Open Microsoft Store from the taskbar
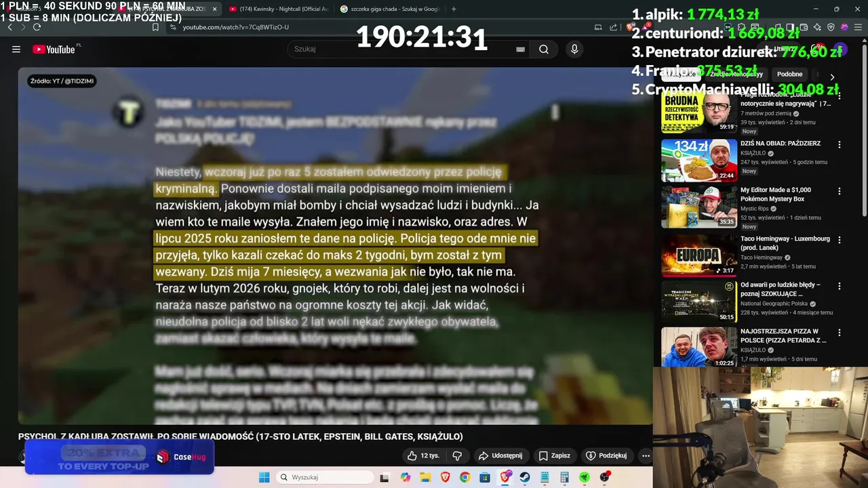 tap(485, 477)
